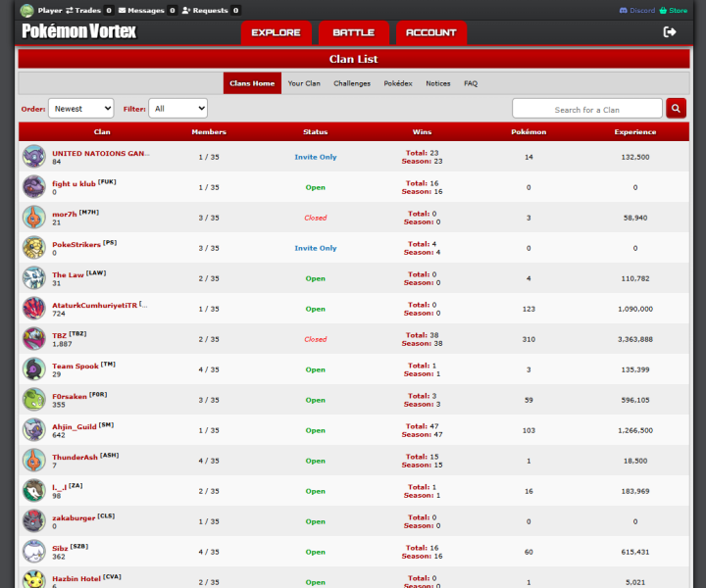The image size is (706, 588).
Task: Open the ACCOUNT menu
Action: point(430,33)
